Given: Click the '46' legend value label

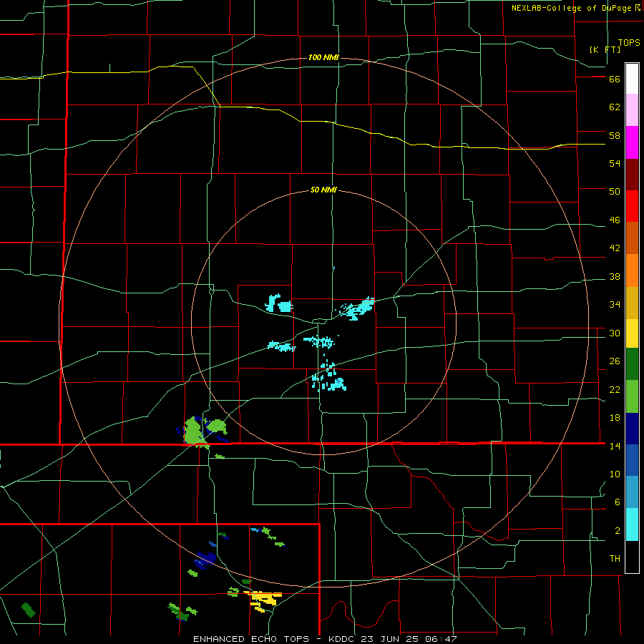Looking at the screenshot, I should point(615,220).
